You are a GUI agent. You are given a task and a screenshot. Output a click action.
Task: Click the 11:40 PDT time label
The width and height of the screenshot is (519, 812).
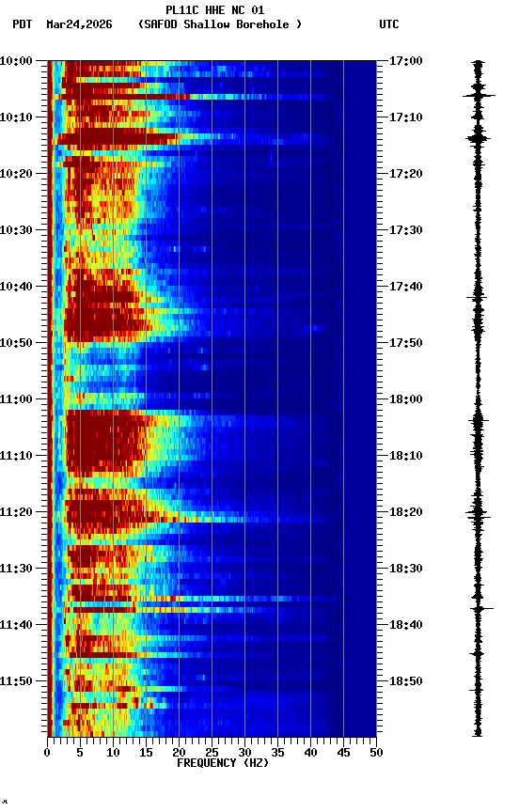16,626
